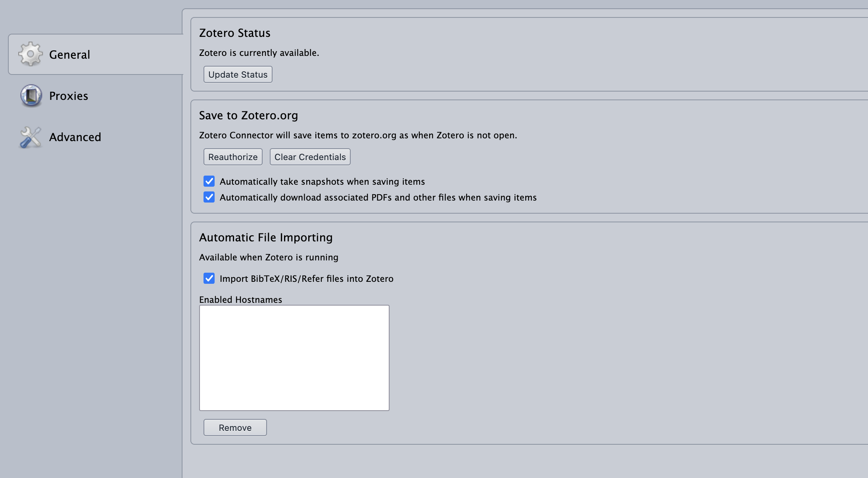The width and height of the screenshot is (868, 478).
Task: Click the 'Import BibTeX/RIS/Refer files into Zotero' label
Action: pos(306,279)
